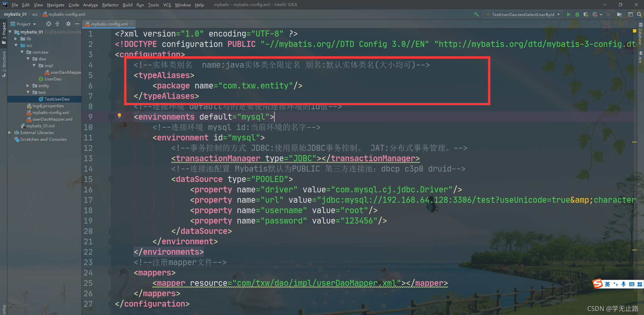Fold the dataSource block at line 15
Image resolution: width=644 pixels, height=315 pixels.
click(x=111, y=179)
